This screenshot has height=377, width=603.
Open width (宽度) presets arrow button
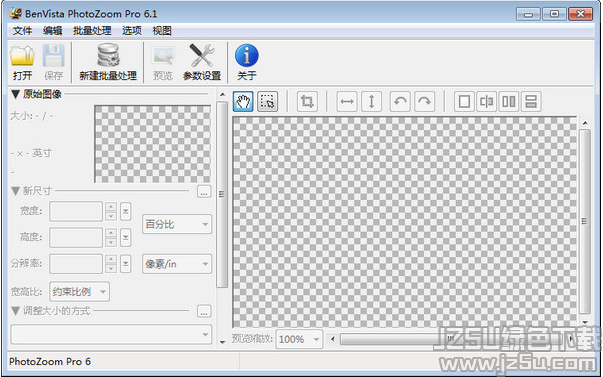coord(125,211)
